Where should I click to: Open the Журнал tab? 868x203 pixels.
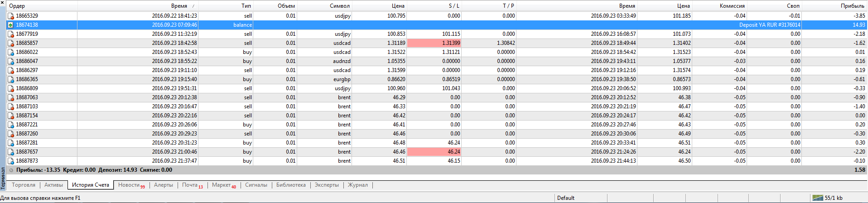[x=358, y=185]
